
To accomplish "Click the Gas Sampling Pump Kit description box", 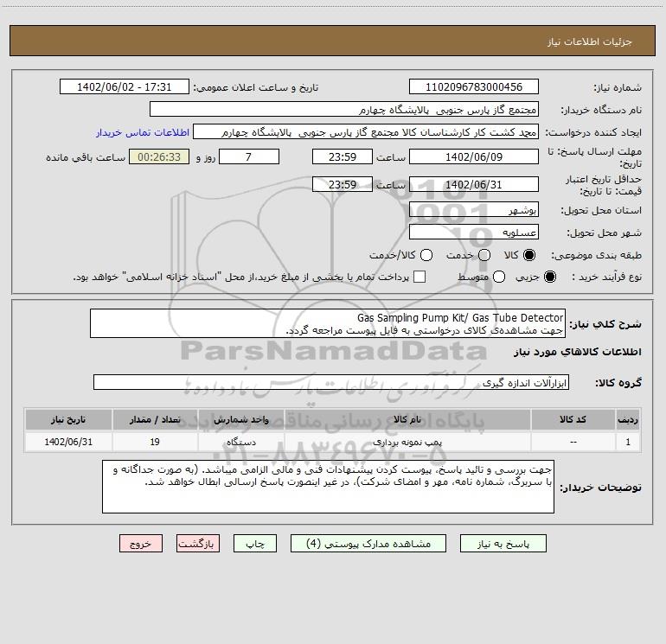I will [328, 323].
